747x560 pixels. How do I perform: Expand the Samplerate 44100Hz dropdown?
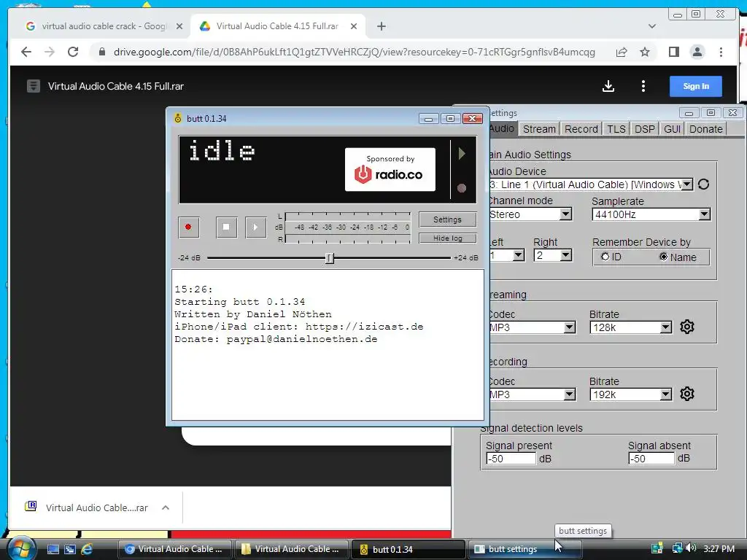(705, 215)
